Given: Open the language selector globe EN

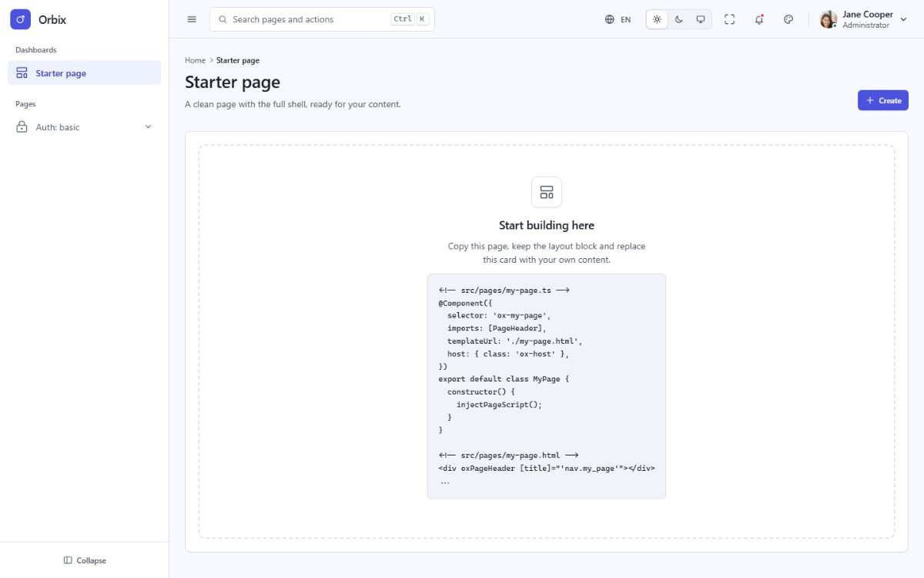Looking at the screenshot, I should [618, 19].
